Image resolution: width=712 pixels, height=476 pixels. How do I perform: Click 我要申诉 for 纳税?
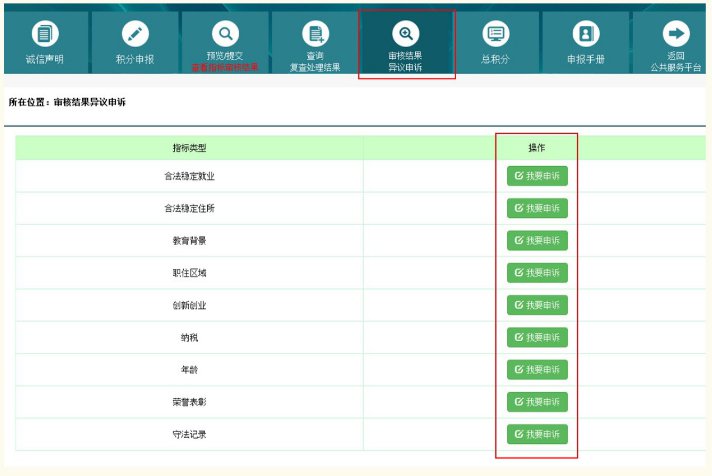tap(537, 337)
